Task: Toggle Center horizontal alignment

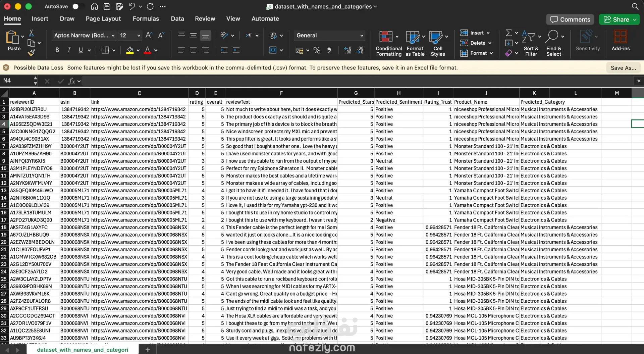Action: [x=194, y=50]
